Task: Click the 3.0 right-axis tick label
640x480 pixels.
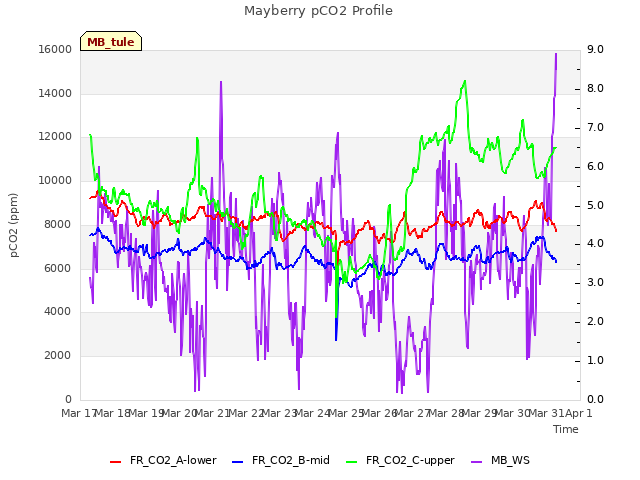Action: [x=595, y=282]
